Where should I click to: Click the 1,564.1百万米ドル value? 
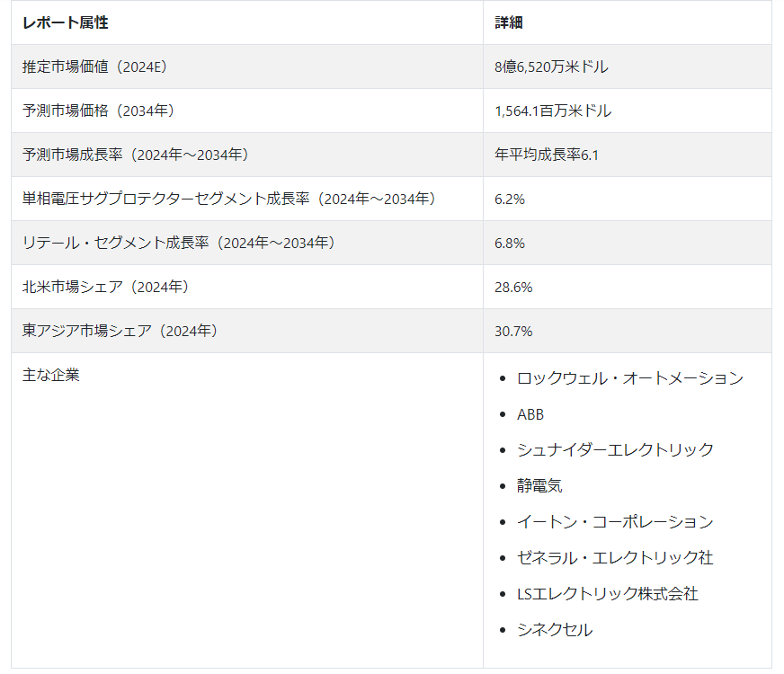(553, 111)
